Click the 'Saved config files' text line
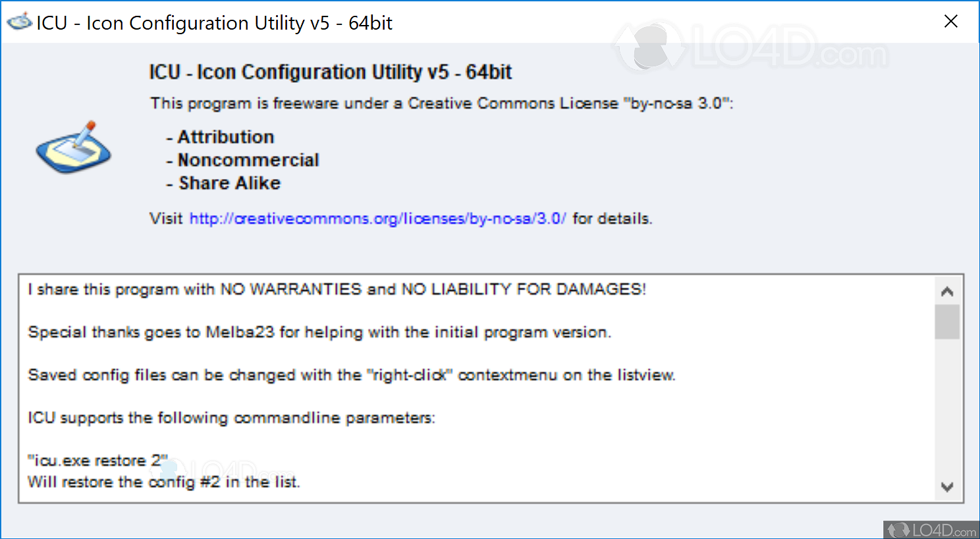 click(x=351, y=375)
